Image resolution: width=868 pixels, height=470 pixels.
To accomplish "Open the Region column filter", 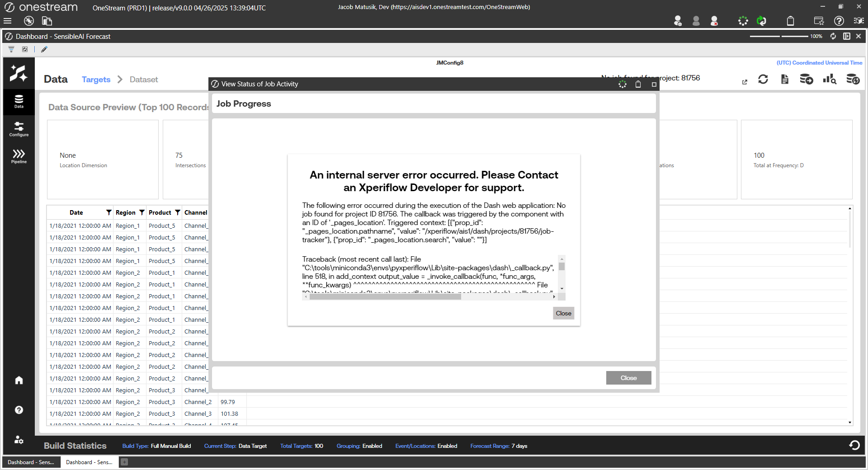I will click(142, 212).
